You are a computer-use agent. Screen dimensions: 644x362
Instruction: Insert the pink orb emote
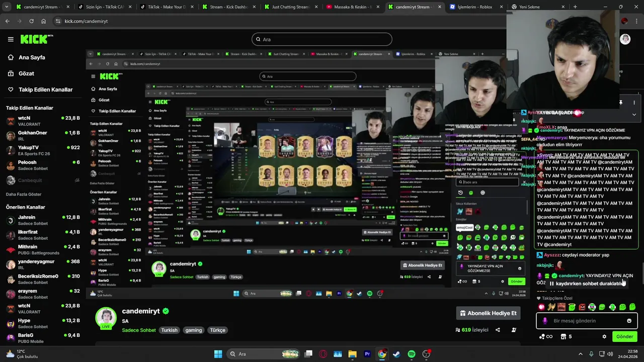(x=541, y=307)
